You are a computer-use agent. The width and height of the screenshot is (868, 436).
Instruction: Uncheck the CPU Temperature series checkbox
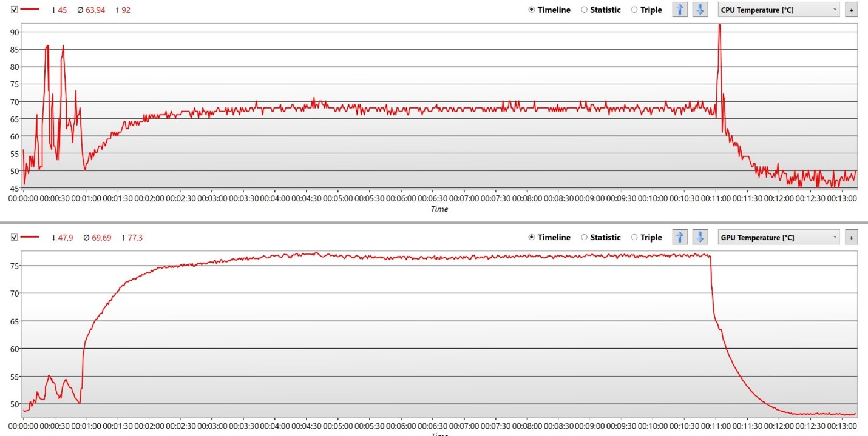[x=15, y=10]
